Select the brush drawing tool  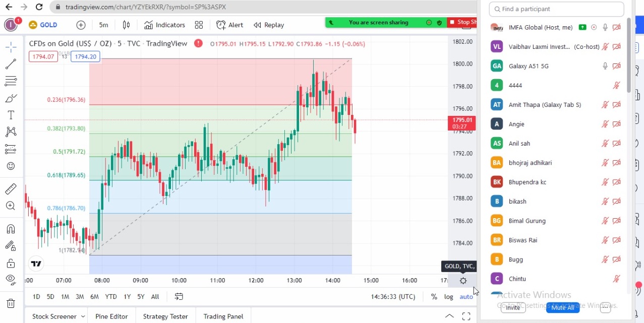tap(11, 98)
